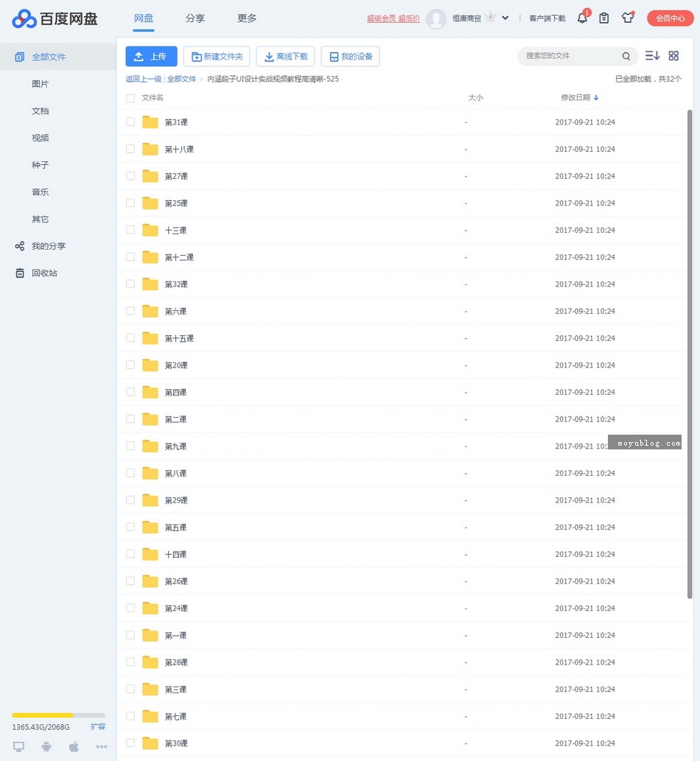The width and height of the screenshot is (700, 761).
Task: Open 视频 category in the sidebar
Action: coord(41,138)
